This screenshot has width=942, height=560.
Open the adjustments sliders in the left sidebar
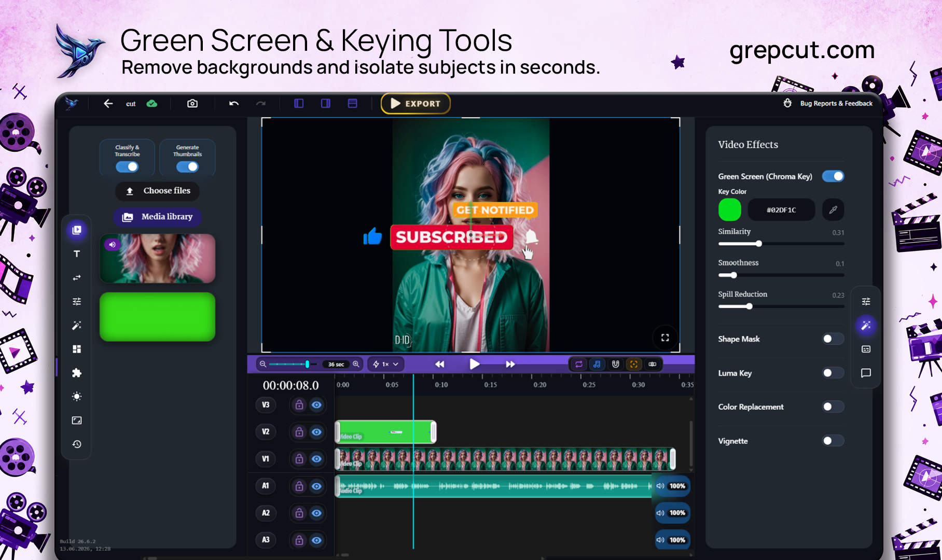(x=77, y=301)
